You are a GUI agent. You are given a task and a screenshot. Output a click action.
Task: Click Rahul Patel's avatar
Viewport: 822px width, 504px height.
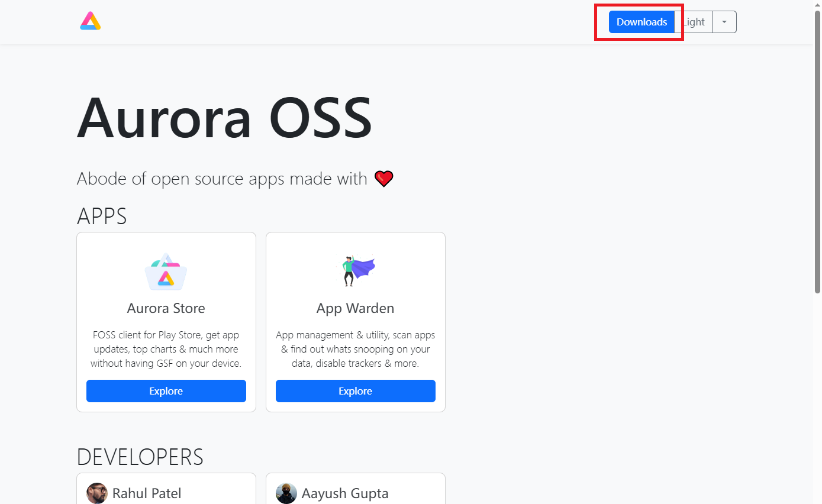97,493
